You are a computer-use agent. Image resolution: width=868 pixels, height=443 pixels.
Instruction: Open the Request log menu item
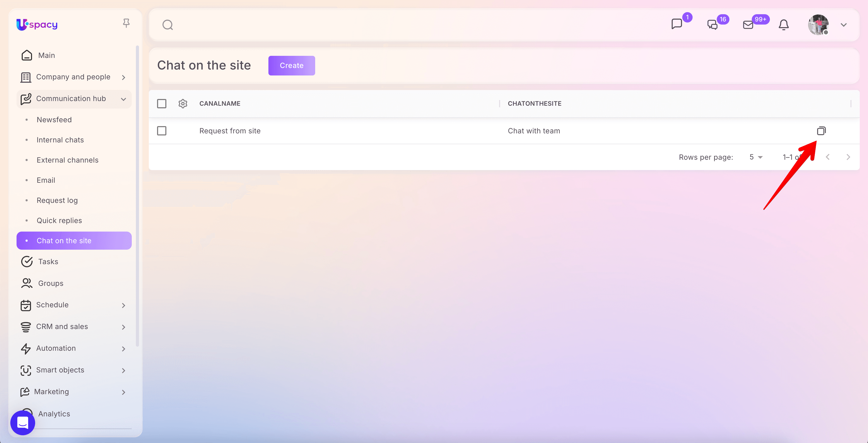point(57,200)
